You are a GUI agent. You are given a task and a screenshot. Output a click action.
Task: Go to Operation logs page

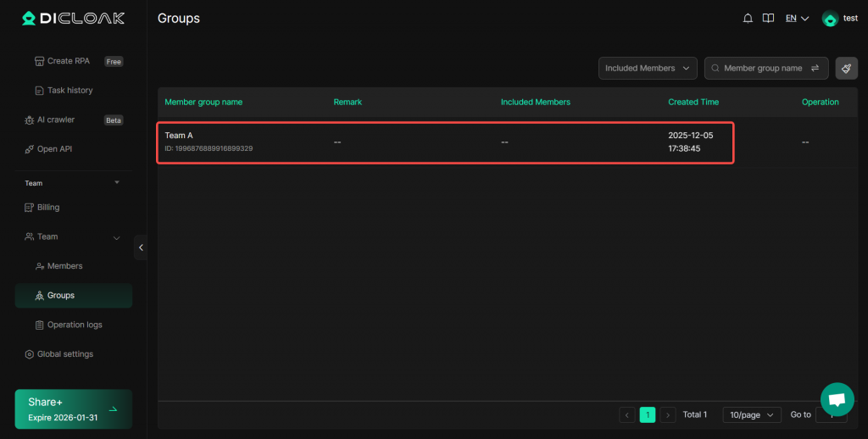[74, 325]
